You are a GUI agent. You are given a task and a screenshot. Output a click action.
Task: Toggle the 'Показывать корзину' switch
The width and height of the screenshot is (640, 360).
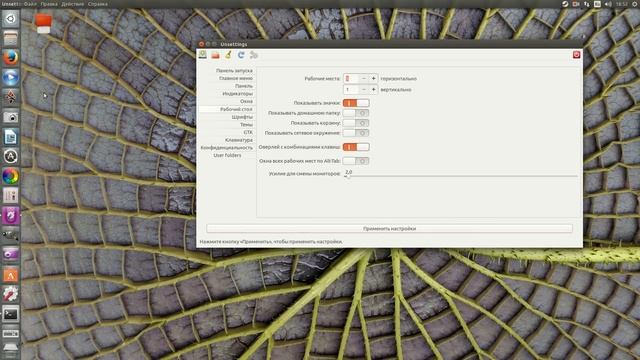coord(356,123)
